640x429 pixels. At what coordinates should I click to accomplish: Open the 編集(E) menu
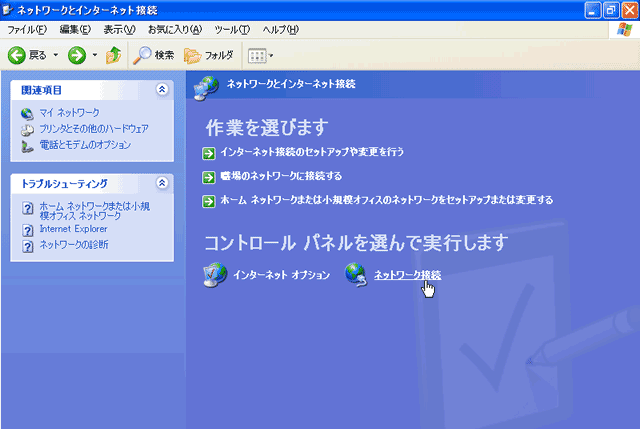75,29
